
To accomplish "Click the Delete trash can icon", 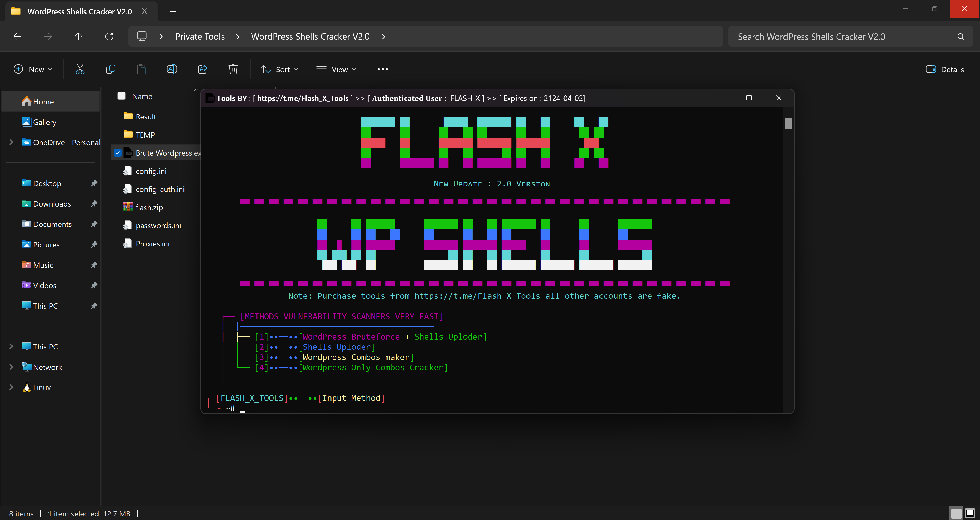I will click(x=233, y=69).
